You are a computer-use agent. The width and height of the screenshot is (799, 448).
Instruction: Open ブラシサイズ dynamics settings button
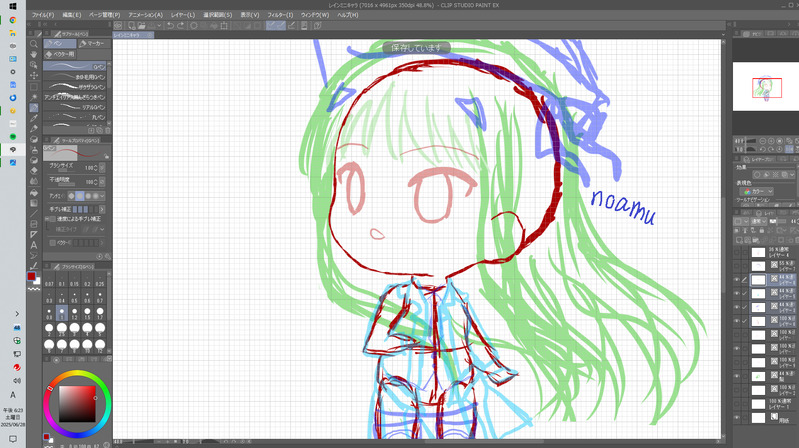[x=102, y=168]
